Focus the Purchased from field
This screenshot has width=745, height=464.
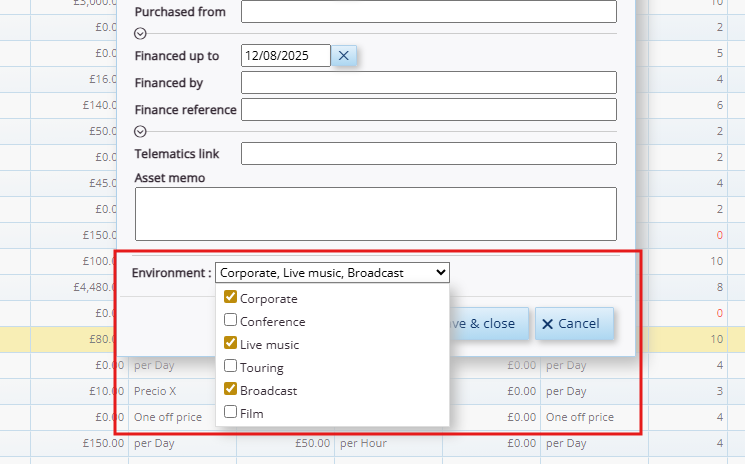click(429, 11)
